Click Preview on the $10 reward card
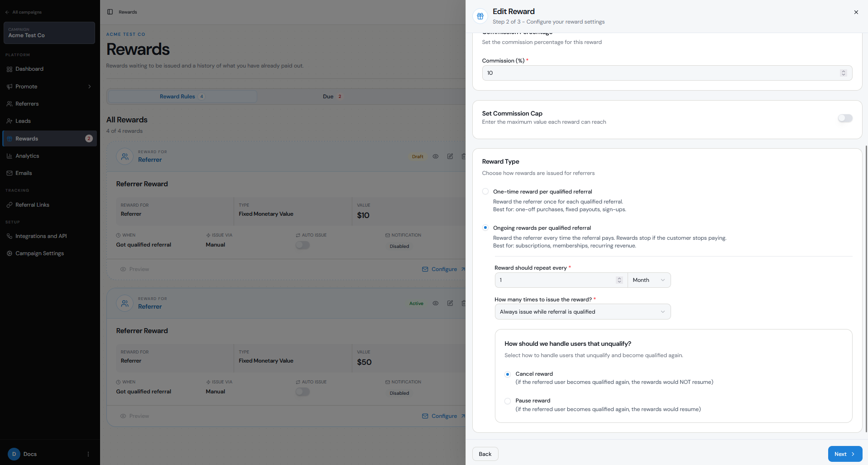868x465 pixels. (x=134, y=269)
